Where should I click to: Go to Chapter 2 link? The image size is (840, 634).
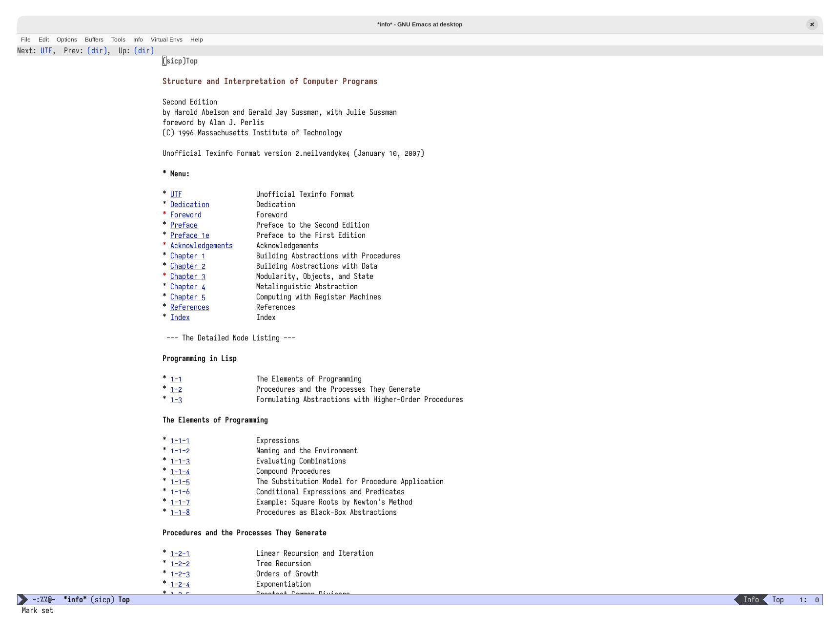click(188, 266)
